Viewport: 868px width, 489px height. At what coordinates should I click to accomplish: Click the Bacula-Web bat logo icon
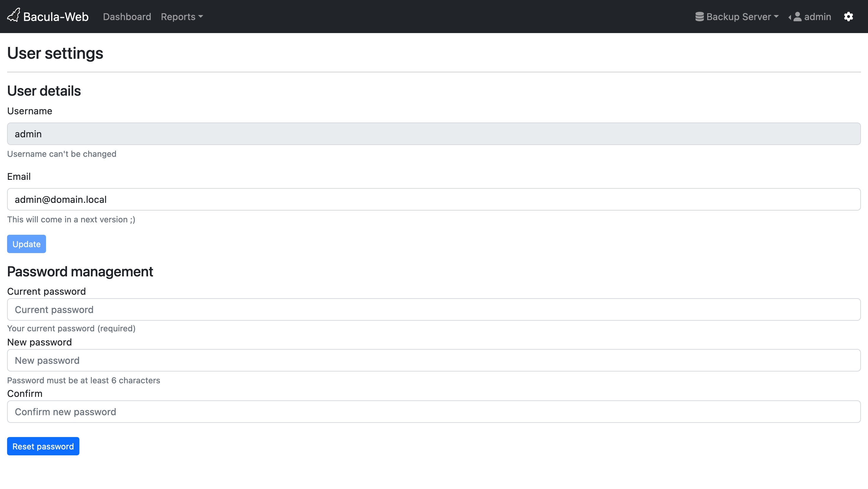pyautogui.click(x=14, y=15)
